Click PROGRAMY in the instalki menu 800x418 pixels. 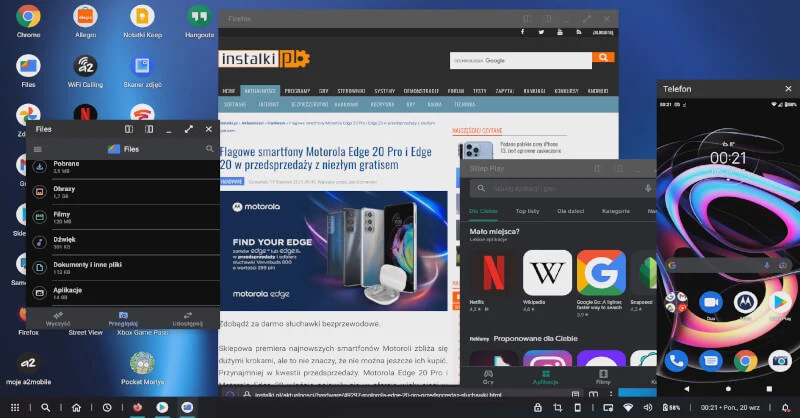coord(297,90)
